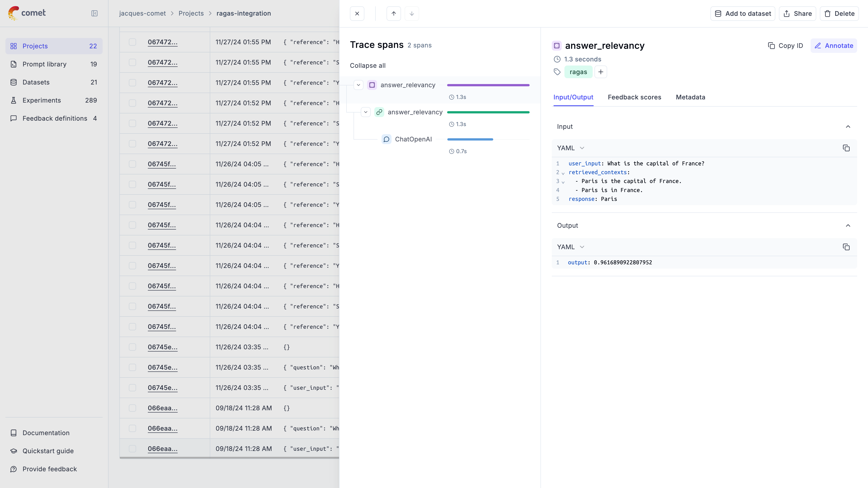Collapse the sidebar with the panel icon
Viewport: 868px width, 488px height.
coord(94,14)
